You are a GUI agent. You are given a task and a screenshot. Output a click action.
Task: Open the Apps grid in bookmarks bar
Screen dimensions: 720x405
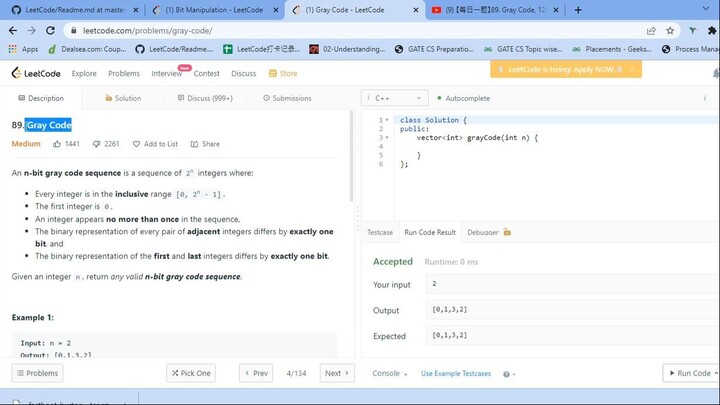pyautogui.click(x=23, y=48)
